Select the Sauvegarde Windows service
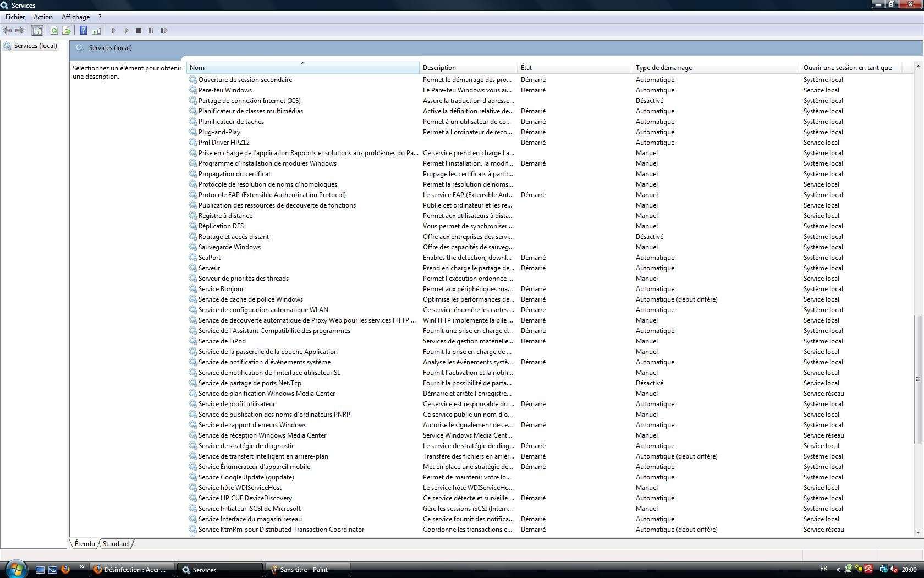 (x=229, y=247)
